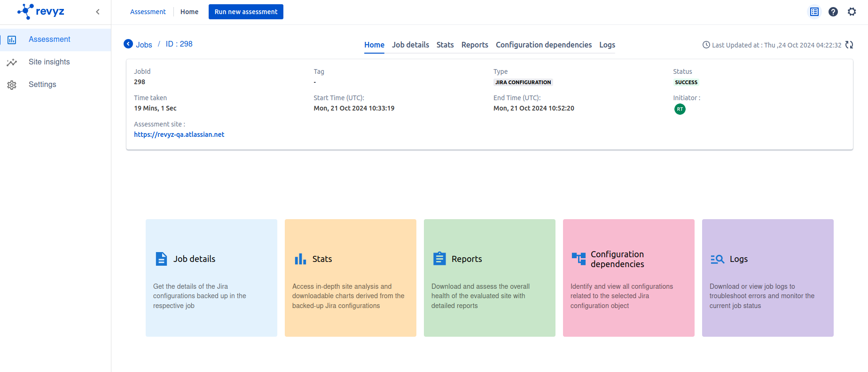Switch to the Job details tab
Image resolution: width=868 pixels, height=372 pixels.
[x=410, y=45]
